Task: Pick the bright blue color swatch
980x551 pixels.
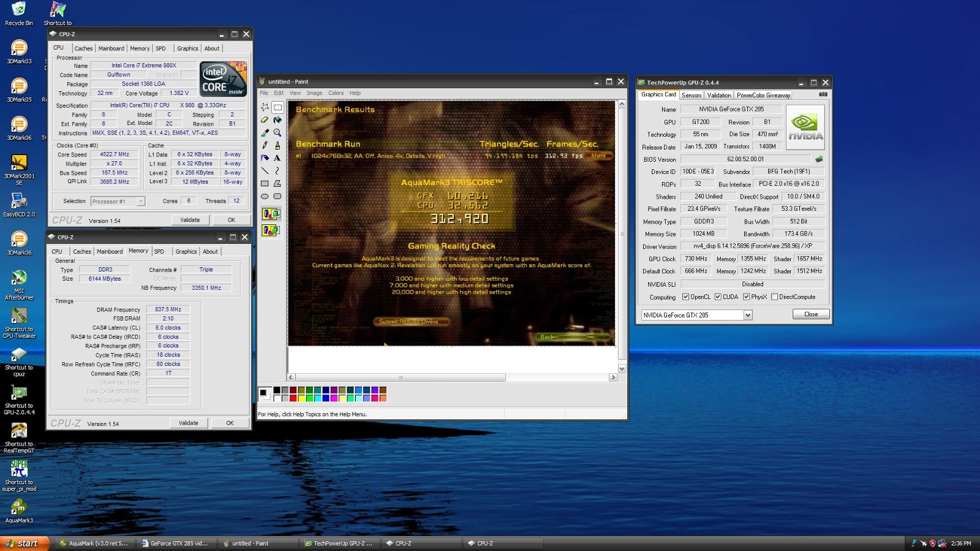Action: coord(325,398)
